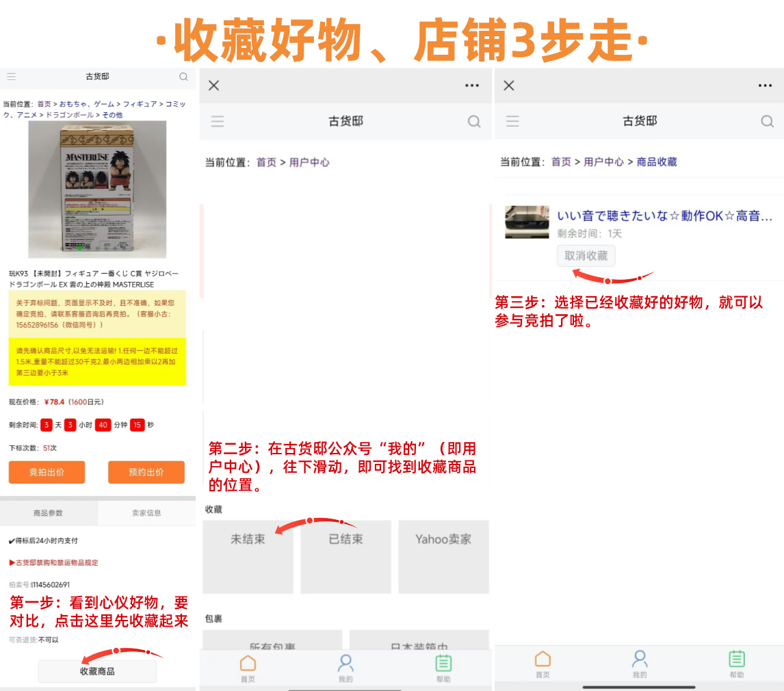Tap the 收藏商品 favorite button
The height and width of the screenshot is (691, 784).
point(96,671)
